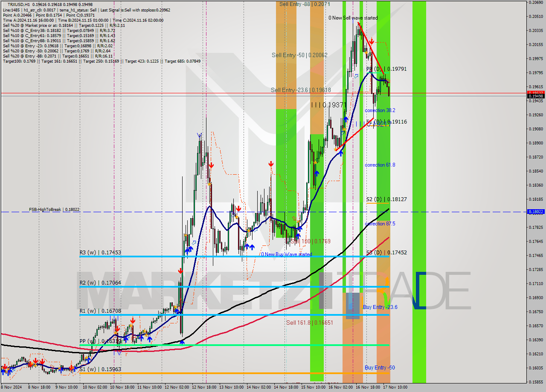Click the 'S1 (w) | 0.15963' label
The height and width of the screenshot is (392, 546).
point(100,369)
